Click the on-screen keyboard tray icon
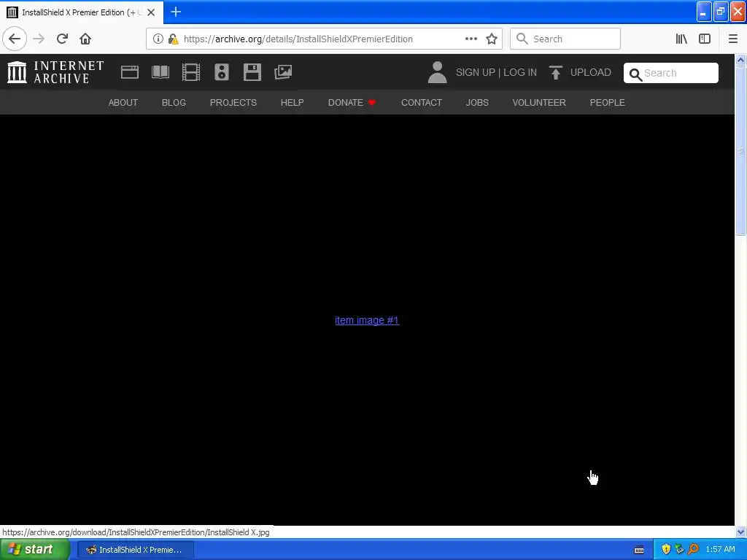 (639, 550)
